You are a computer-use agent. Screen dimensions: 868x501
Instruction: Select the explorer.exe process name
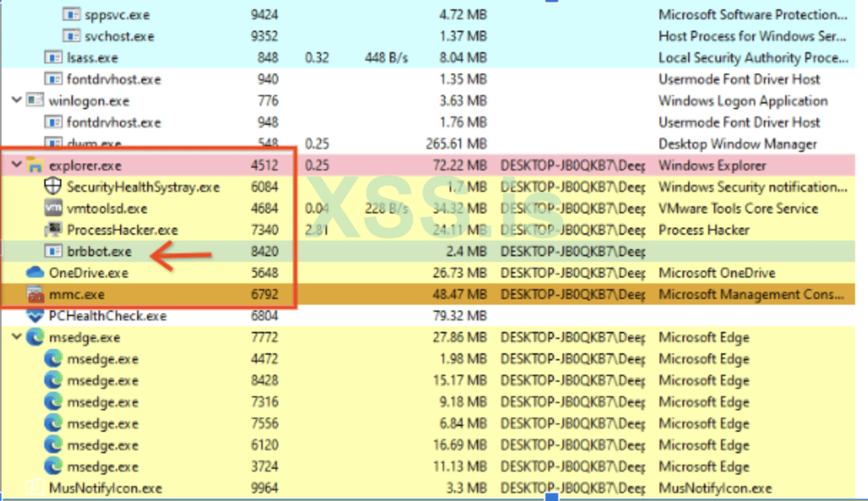click(85, 166)
